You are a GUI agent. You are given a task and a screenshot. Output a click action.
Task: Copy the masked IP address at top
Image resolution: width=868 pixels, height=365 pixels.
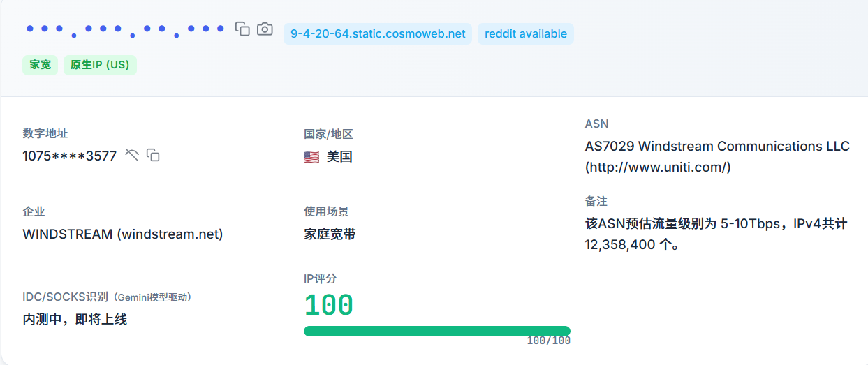click(x=242, y=29)
